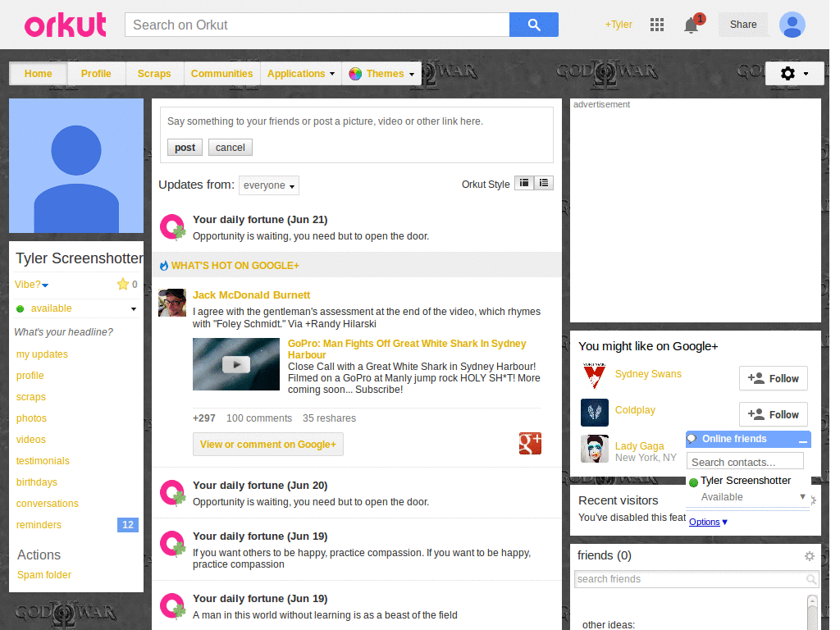Click the reminders count badge 12

[127, 525]
